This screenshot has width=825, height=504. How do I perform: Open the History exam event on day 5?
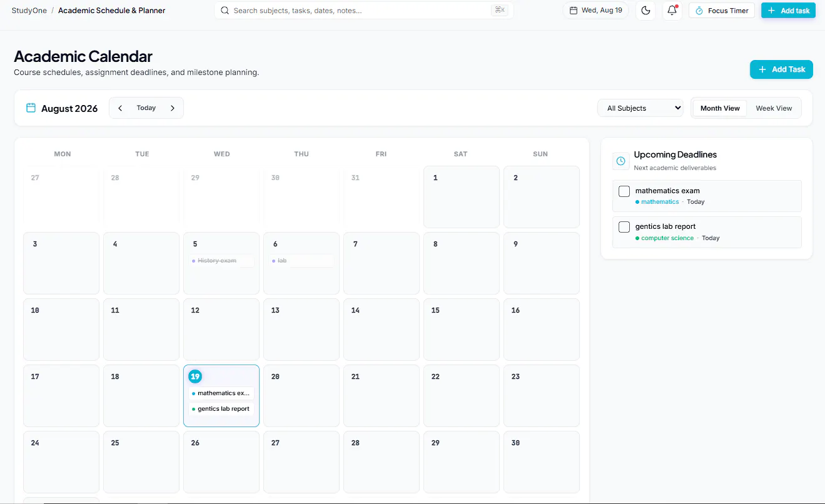click(221, 261)
